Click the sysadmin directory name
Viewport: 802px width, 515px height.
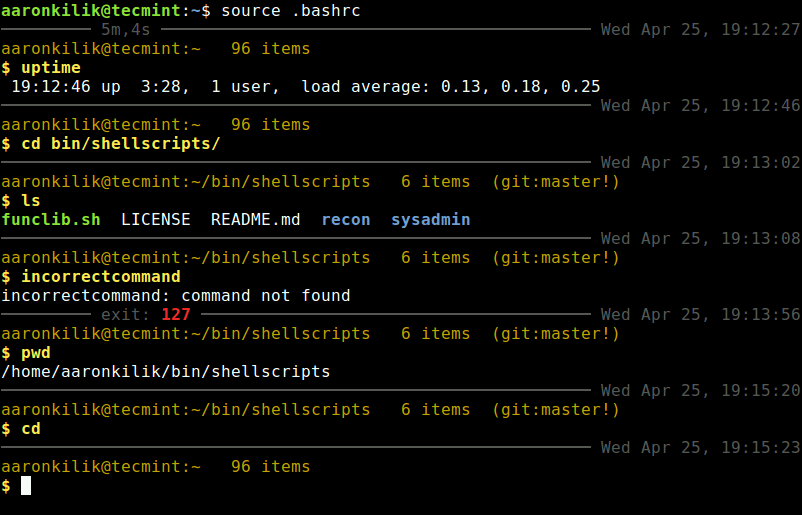(x=430, y=219)
